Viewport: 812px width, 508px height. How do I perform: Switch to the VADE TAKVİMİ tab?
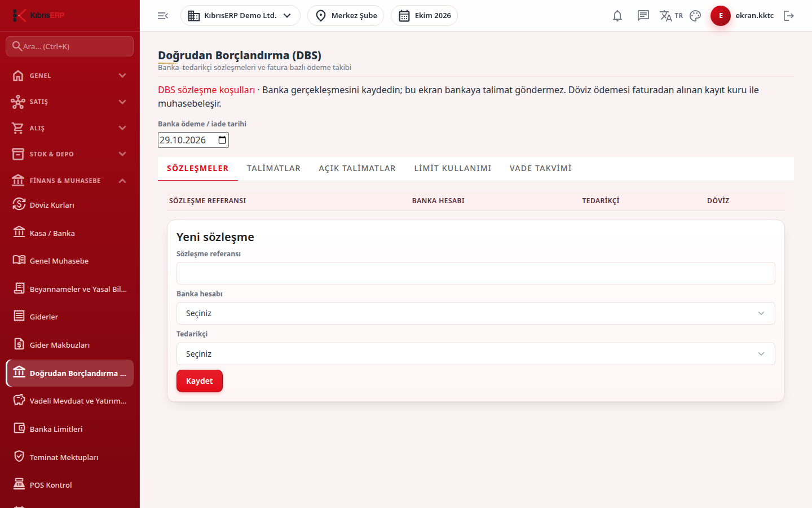[x=541, y=168]
